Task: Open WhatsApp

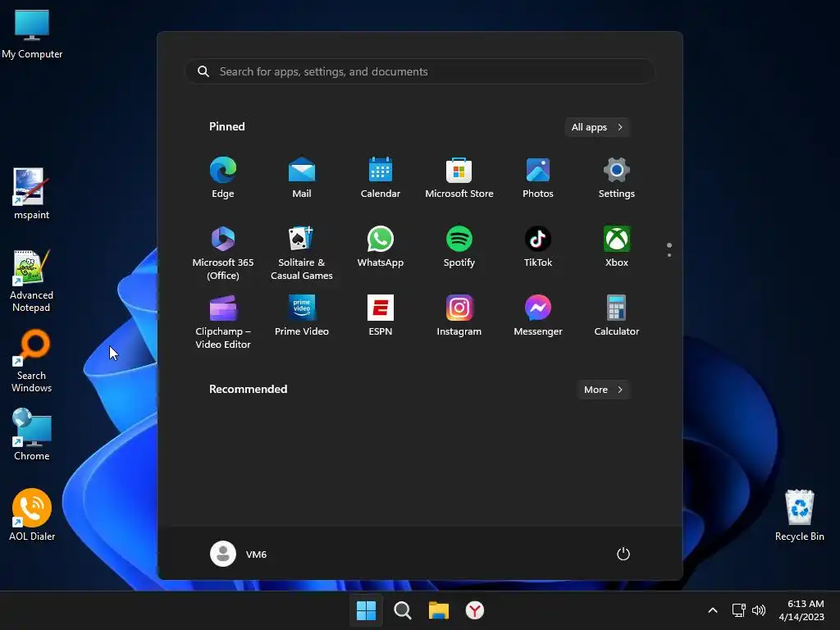Action: tap(381, 247)
